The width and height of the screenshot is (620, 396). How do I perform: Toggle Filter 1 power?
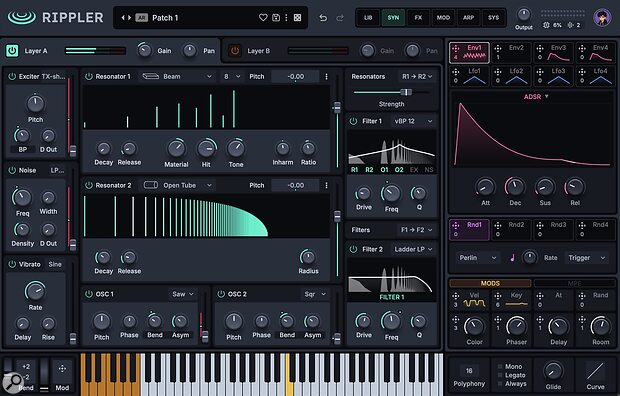(x=353, y=121)
